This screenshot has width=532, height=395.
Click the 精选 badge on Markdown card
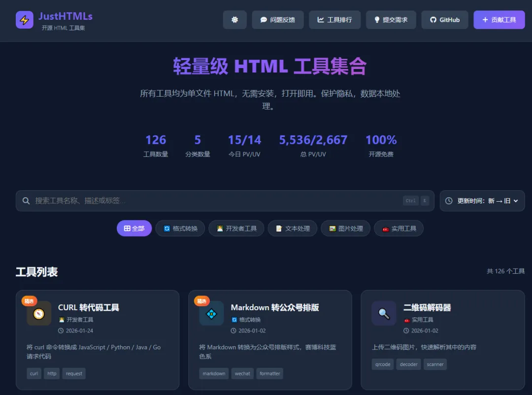(201, 301)
